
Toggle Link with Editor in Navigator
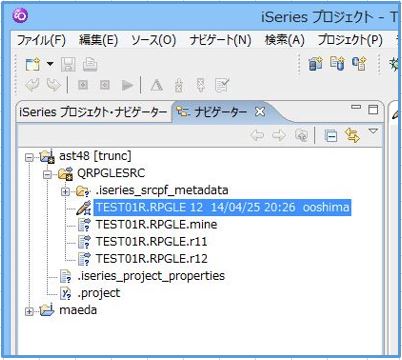pyautogui.click(x=352, y=136)
